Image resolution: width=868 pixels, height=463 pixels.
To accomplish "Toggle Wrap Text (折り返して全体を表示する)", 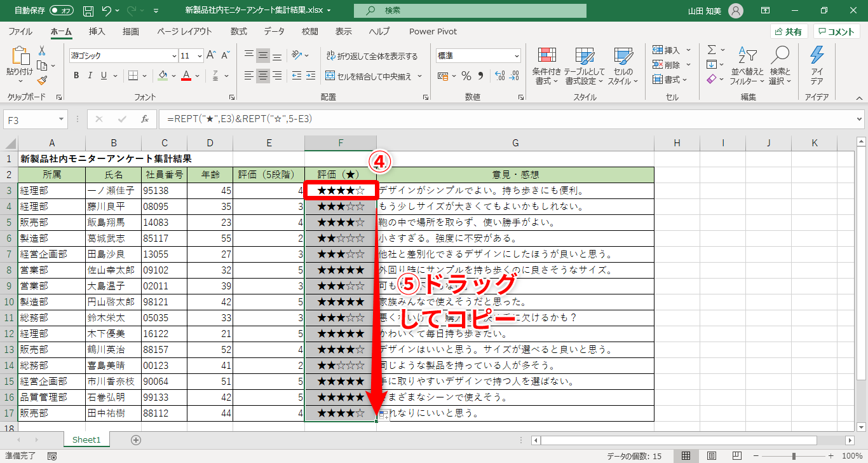I will (372, 56).
